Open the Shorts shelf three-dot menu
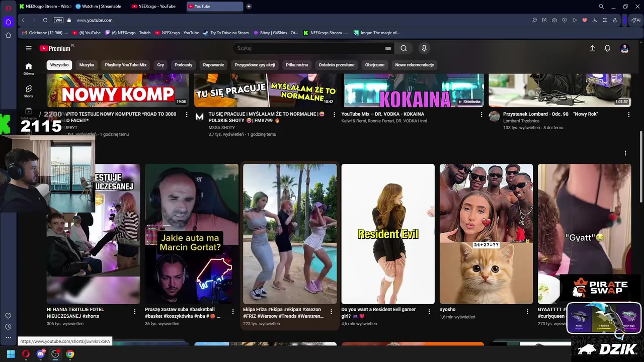This screenshot has height=362, width=644. pos(625,153)
